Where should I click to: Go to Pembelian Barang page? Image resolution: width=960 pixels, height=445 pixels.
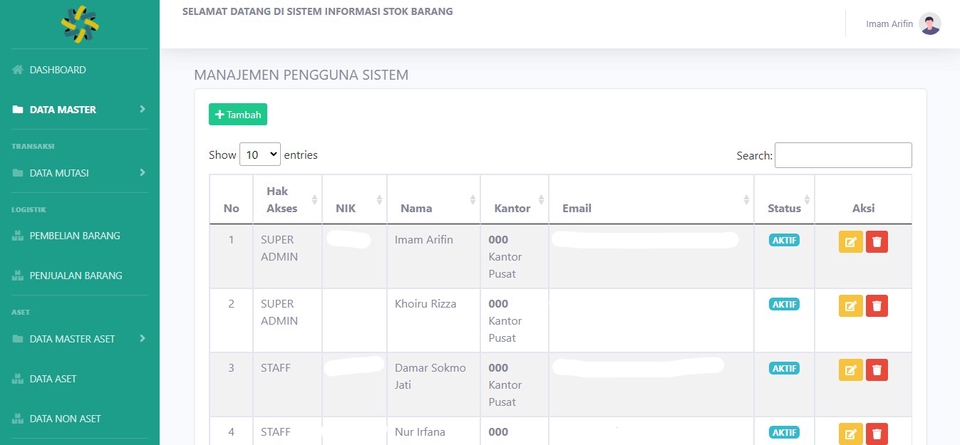[74, 236]
